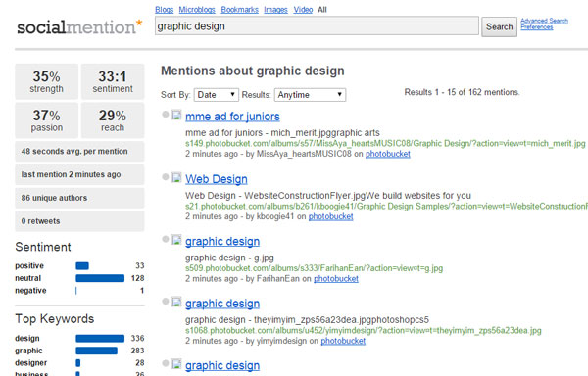588x376 pixels.
Task: Click the 'design' keyword bar
Action: coord(100,339)
